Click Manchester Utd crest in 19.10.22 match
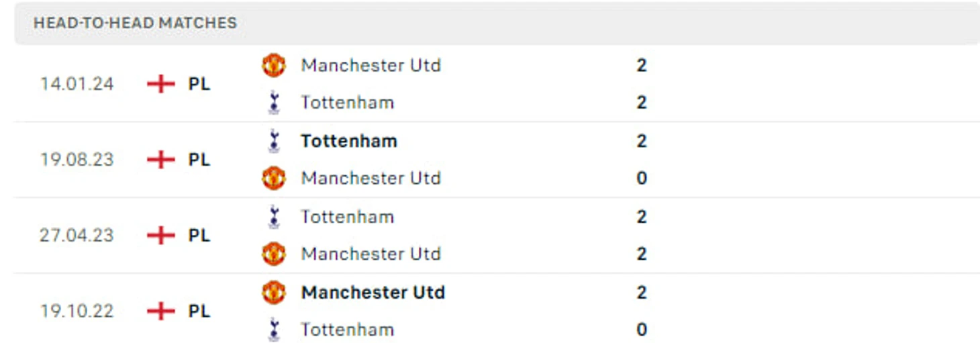The height and width of the screenshot is (343, 980). point(273,293)
